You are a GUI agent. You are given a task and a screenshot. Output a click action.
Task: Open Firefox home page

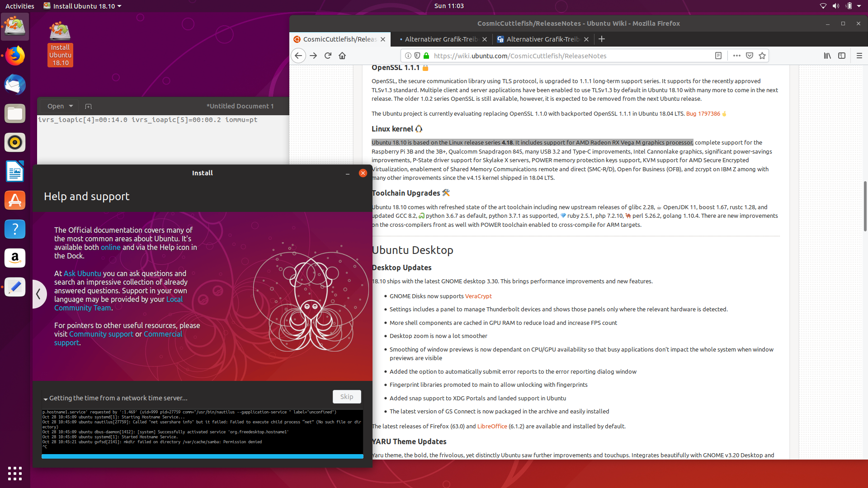[x=342, y=56]
